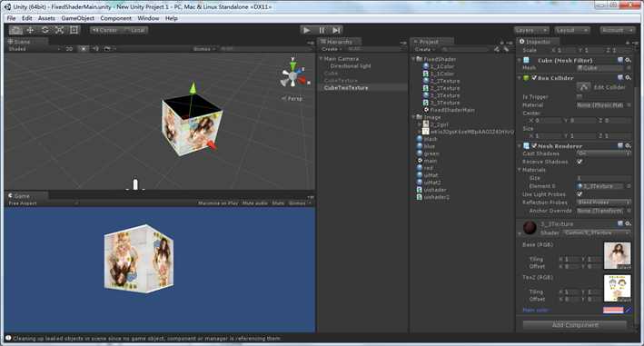This screenshot has width=644, height=346.
Task: Open the Scene view Gizmos dropdown
Action: coord(204,49)
